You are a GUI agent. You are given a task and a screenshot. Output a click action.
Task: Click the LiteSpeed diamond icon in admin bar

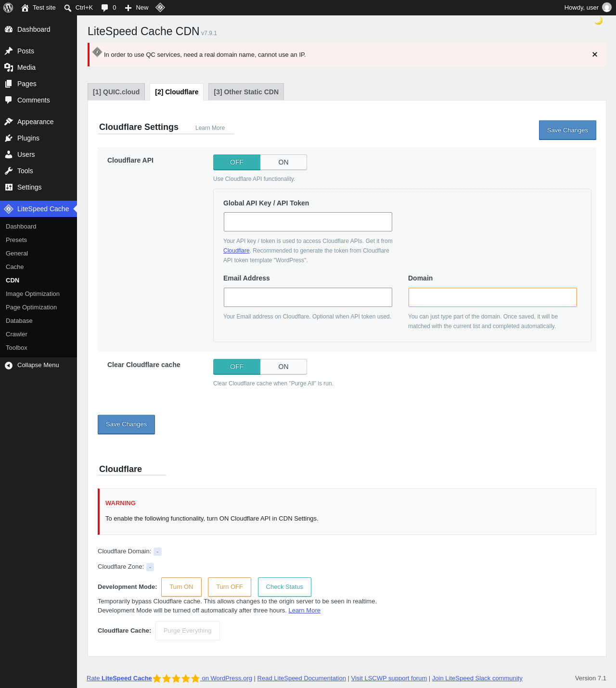[160, 7]
